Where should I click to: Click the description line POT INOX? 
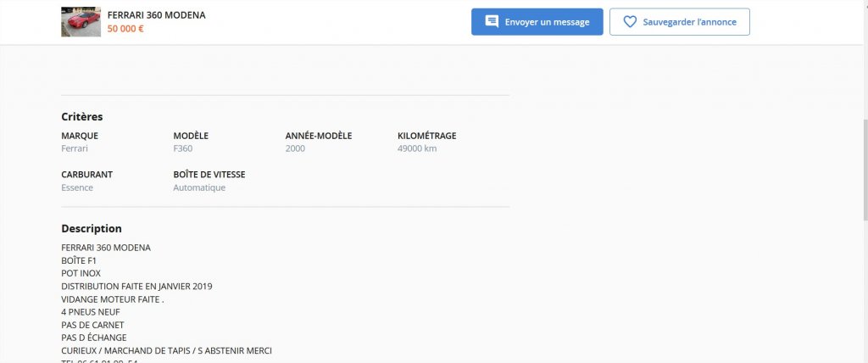(81, 273)
